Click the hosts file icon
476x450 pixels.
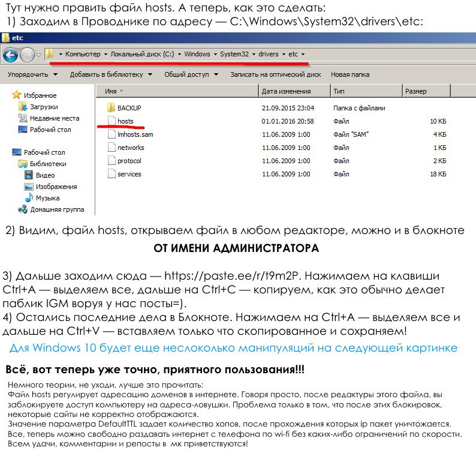click(111, 121)
